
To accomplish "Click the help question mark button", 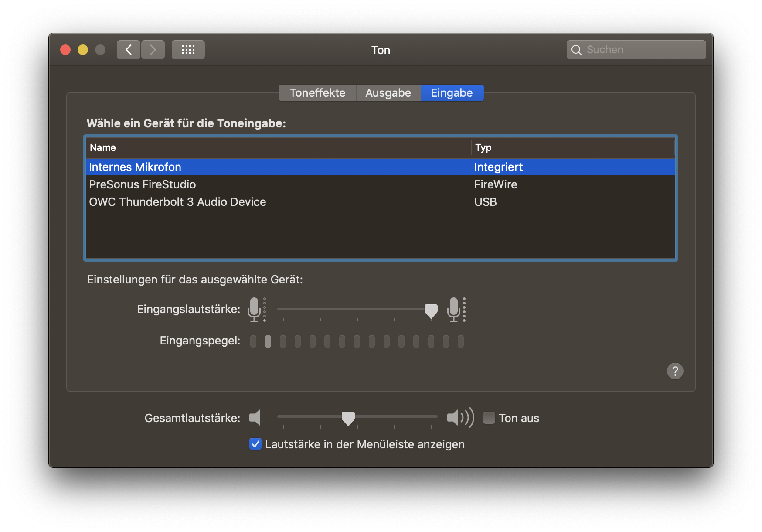I will click(x=675, y=371).
